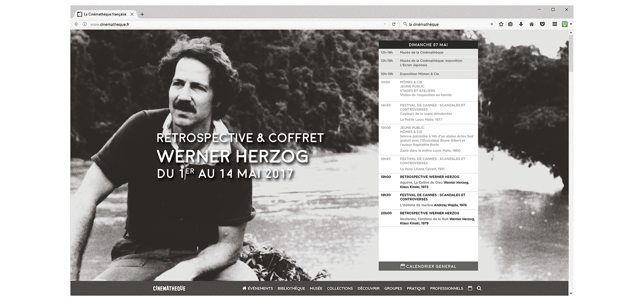Click the Dimanche 07 Mai header
Screen dimensions: 644x302
pos(428,45)
